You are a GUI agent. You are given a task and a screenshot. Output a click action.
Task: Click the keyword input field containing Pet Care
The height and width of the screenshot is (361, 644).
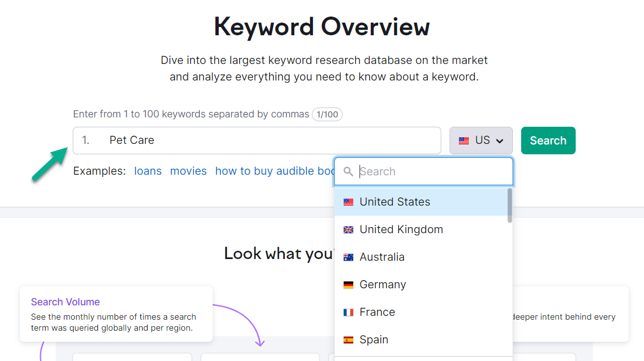257,141
